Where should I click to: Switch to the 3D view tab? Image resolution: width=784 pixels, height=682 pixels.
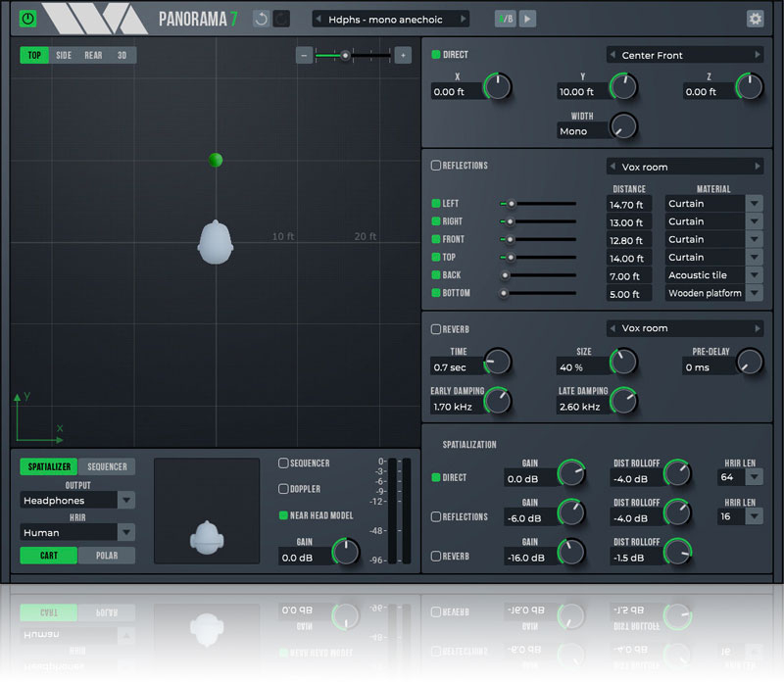click(122, 55)
